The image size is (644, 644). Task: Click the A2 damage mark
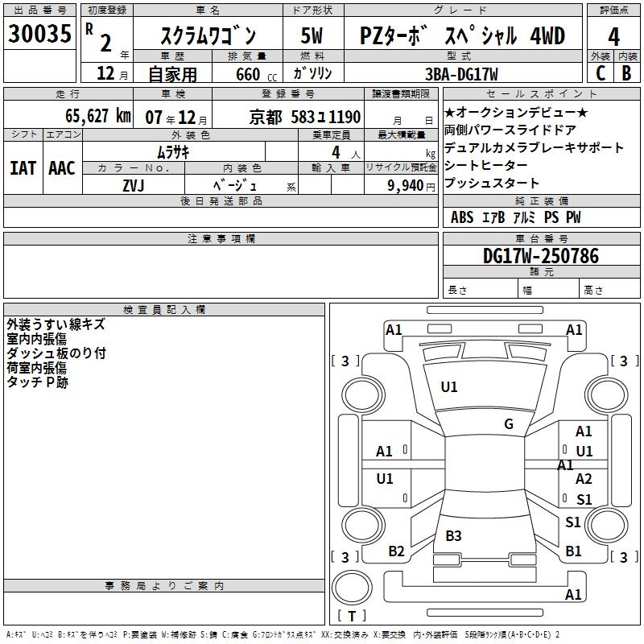[x=584, y=479]
